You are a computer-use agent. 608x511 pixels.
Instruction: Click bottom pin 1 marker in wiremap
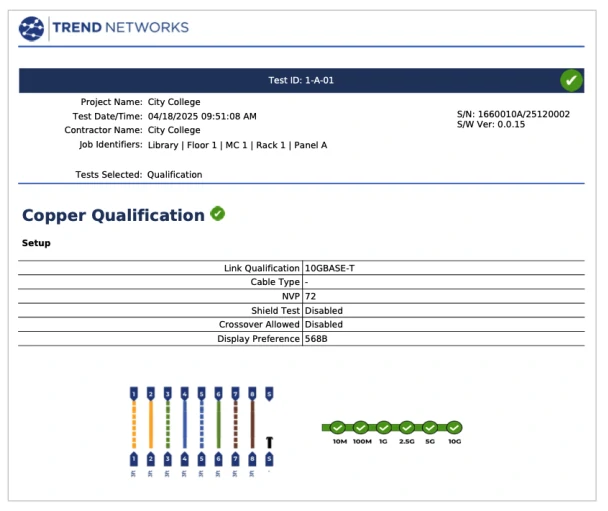point(134,459)
